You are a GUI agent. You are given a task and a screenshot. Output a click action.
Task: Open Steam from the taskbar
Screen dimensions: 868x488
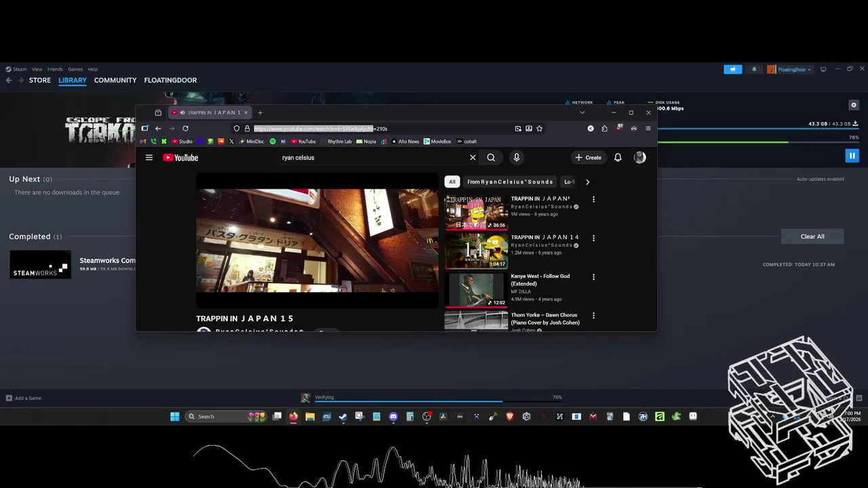(x=343, y=416)
